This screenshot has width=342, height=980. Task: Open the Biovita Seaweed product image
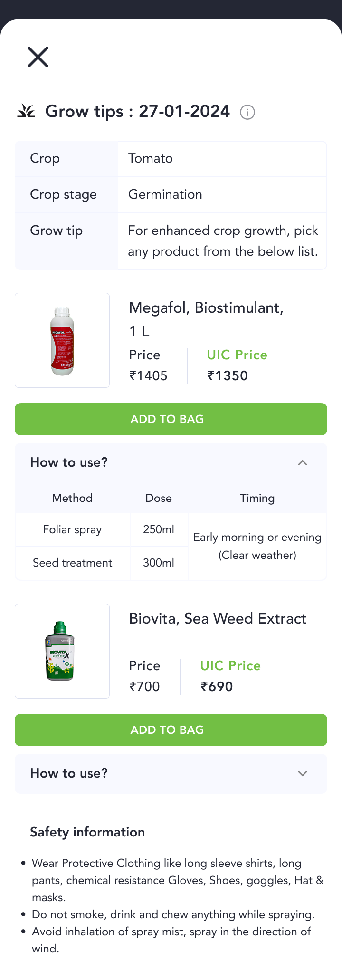tap(62, 651)
